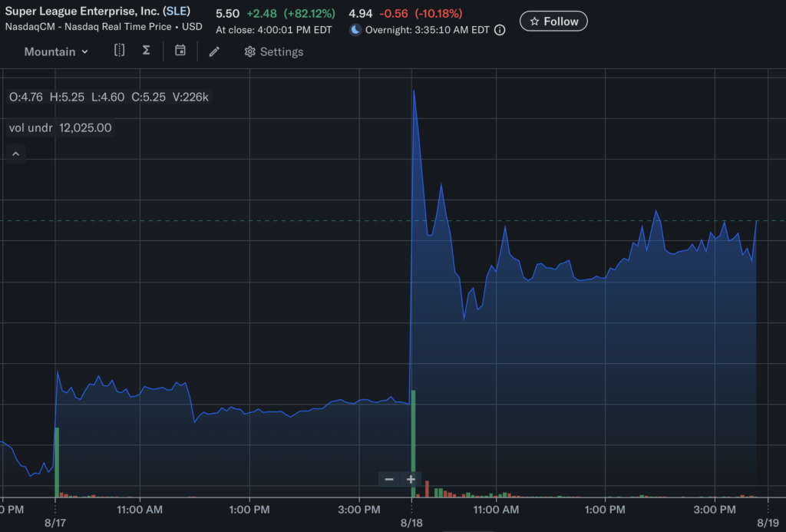Click the NasdaqCM exchange info text
This screenshot has height=532, width=786.
(x=104, y=27)
